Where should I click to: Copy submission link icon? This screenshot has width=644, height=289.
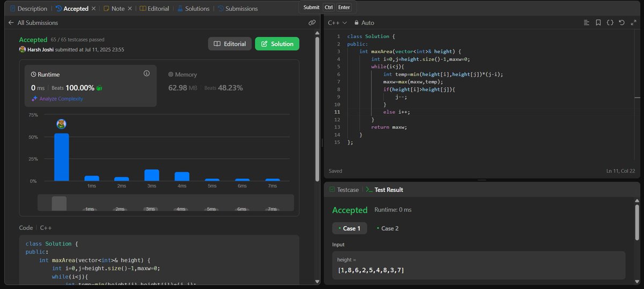[312, 23]
